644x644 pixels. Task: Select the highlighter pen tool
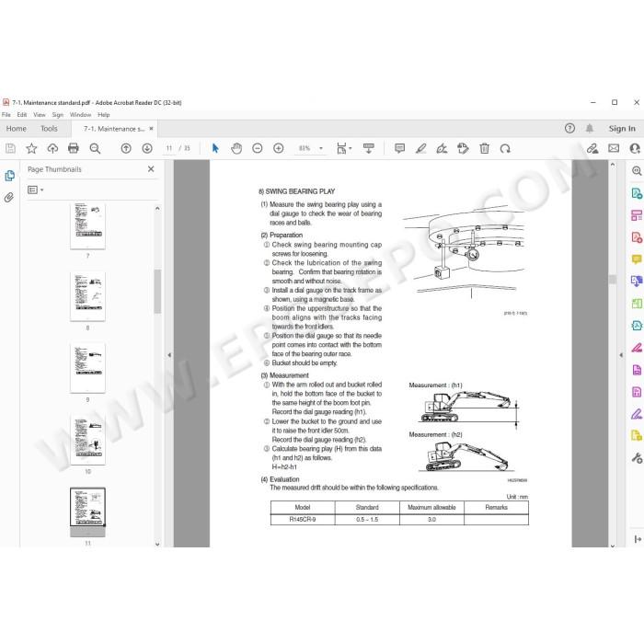pos(421,148)
